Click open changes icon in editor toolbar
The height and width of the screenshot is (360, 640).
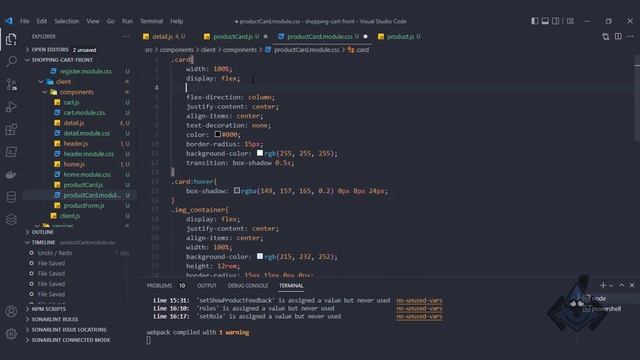click(x=606, y=37)
